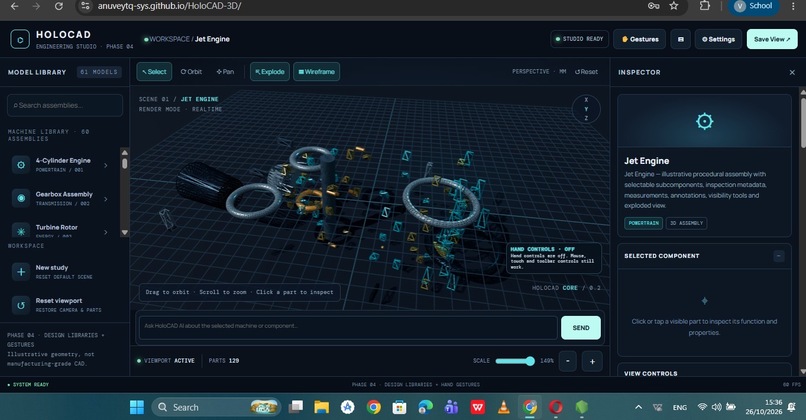Screen dimensions: 806x420
Task: Open VLC media player from taskbar
Action: pos(504,407)
